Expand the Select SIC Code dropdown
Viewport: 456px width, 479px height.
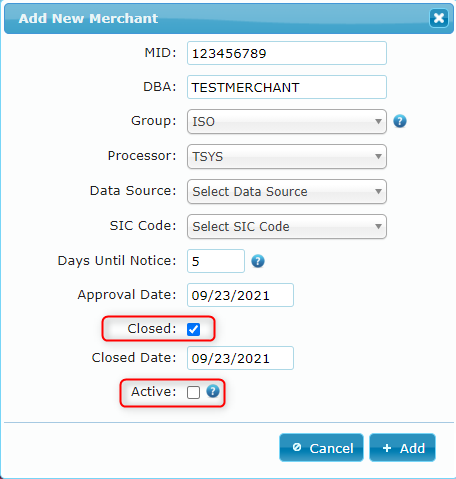287,227
